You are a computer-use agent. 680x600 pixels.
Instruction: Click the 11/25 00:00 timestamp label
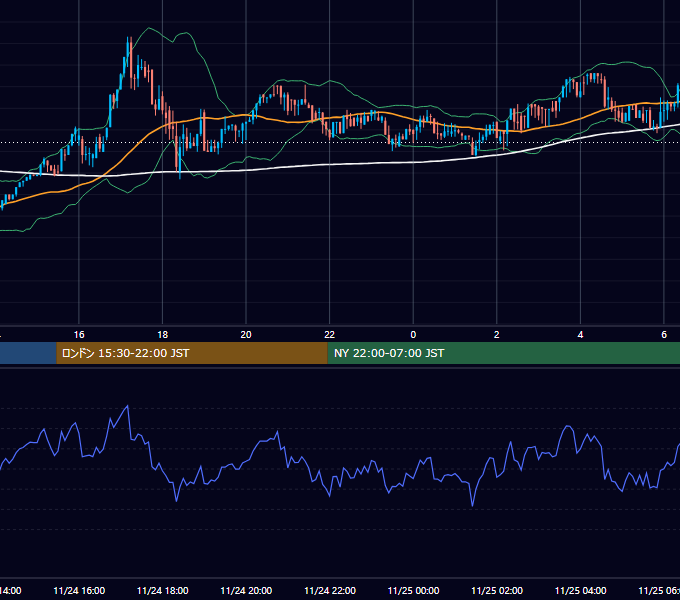click(x=413, y=591)
